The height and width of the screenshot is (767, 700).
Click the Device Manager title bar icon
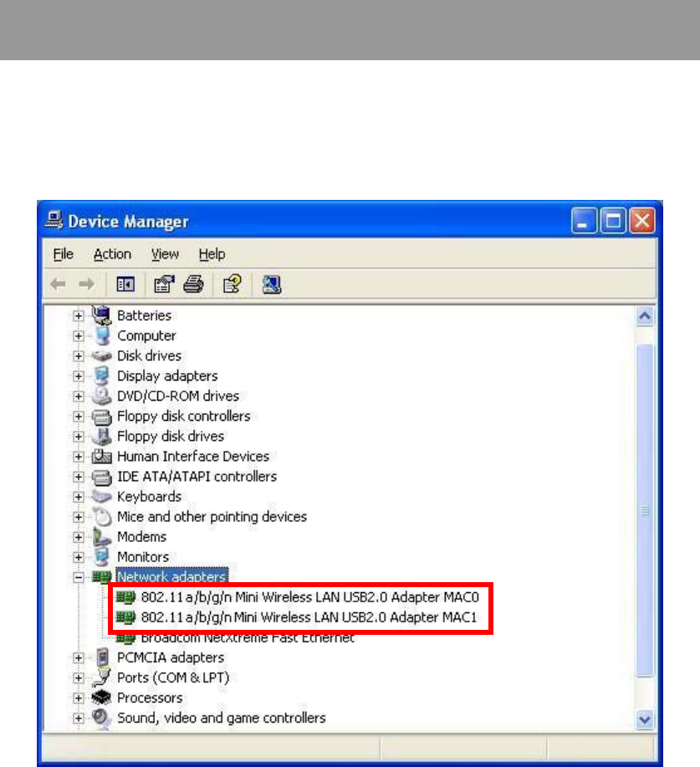54,221
